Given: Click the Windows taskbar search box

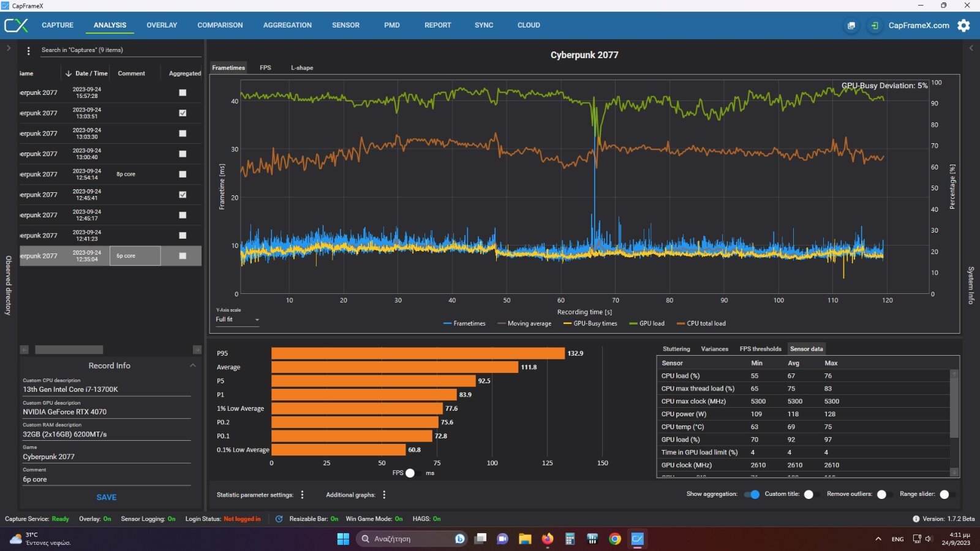Looking at the screenshot, I should click(413, 539).
